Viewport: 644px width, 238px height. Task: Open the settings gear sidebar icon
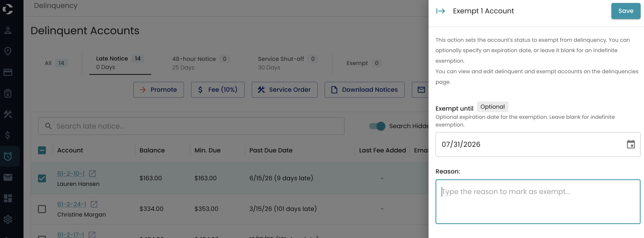(x=8, y=219)
